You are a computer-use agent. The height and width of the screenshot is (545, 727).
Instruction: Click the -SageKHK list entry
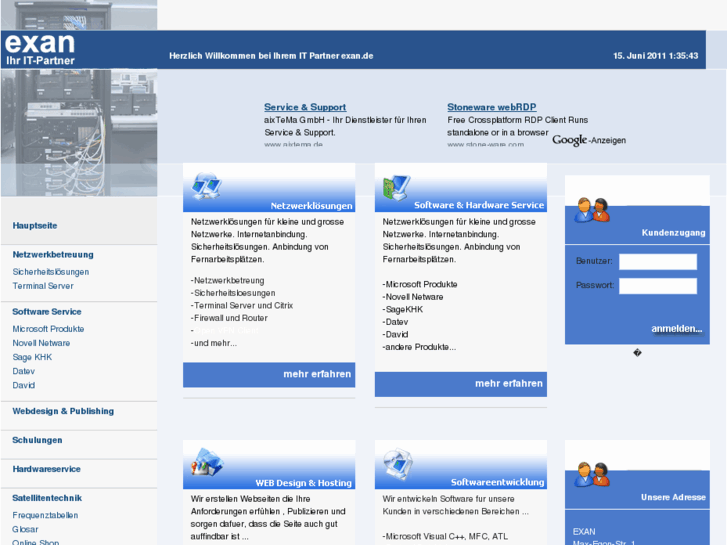(403, 309)
